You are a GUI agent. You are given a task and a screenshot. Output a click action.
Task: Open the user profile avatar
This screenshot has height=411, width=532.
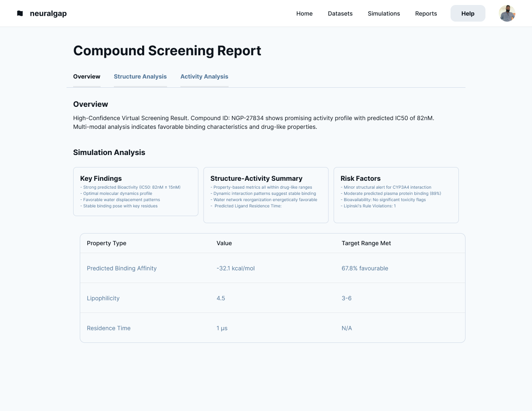(507, 13)
